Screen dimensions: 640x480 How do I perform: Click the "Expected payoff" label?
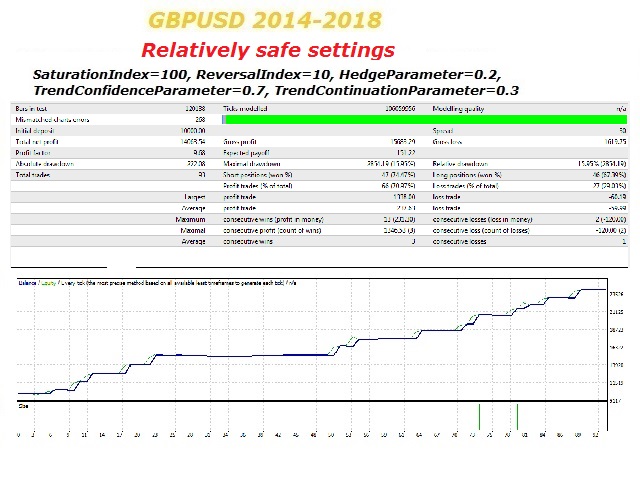point(246,153)
